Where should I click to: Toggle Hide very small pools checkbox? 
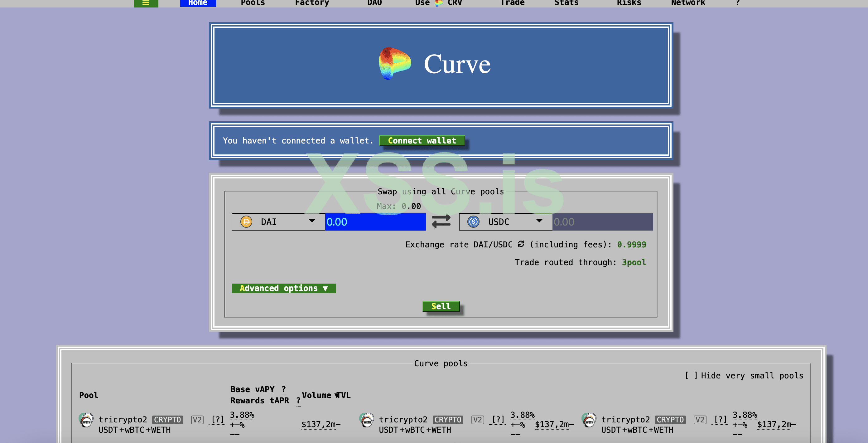pyautogui.click(x=691, y=376)
